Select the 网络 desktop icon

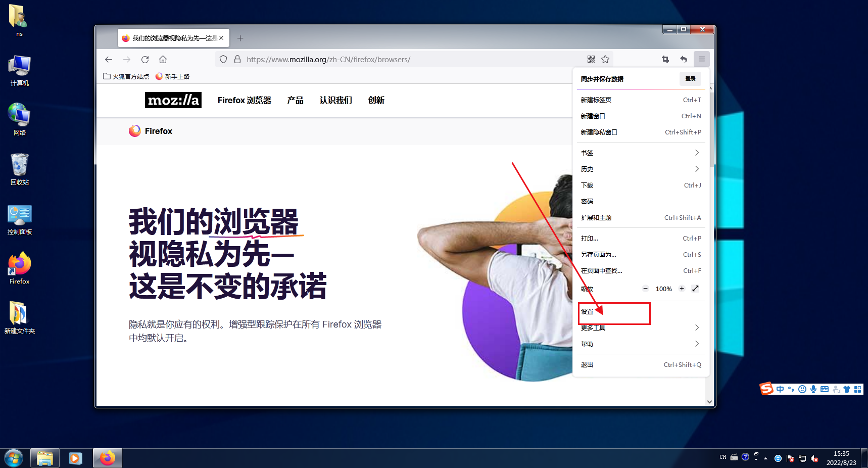click(x=19, y=120)
